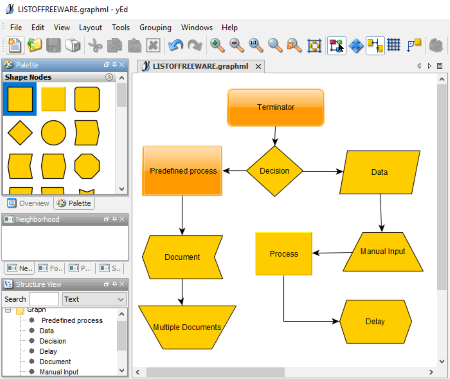
Task: Open the View menu
Action: [x=62, y=27]
